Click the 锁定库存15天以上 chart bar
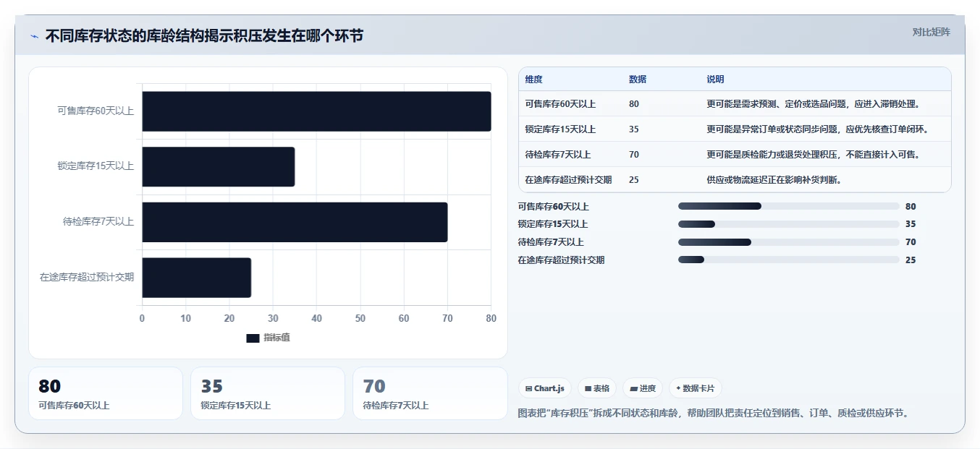Screen dimensions: 980x449 pyautogui.click(x=218, y=167)
